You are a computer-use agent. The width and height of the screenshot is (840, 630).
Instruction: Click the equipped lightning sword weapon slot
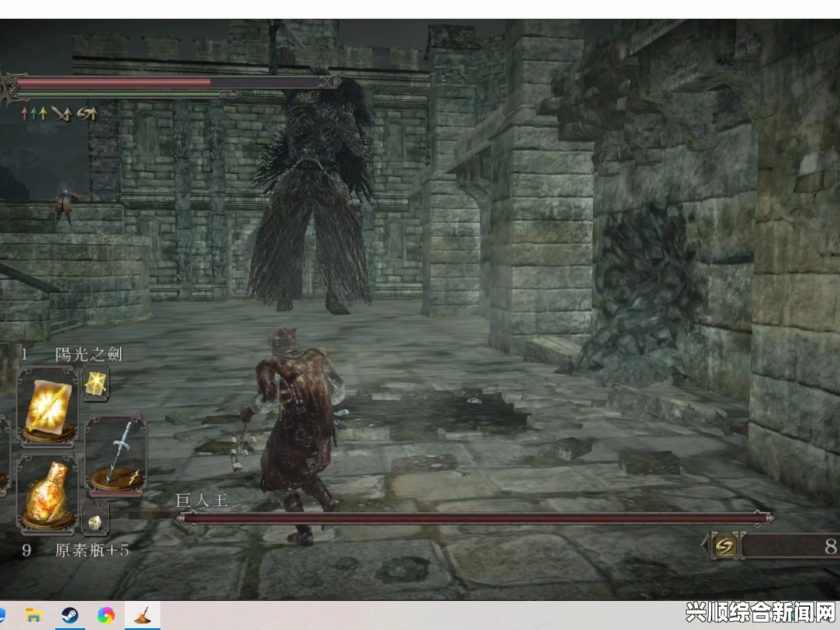coord(116,455)
